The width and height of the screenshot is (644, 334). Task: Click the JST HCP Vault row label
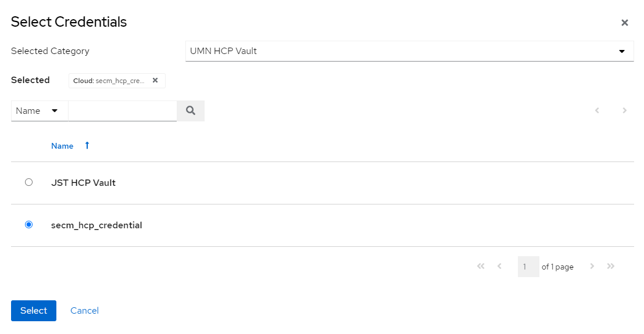coord(83,182)
